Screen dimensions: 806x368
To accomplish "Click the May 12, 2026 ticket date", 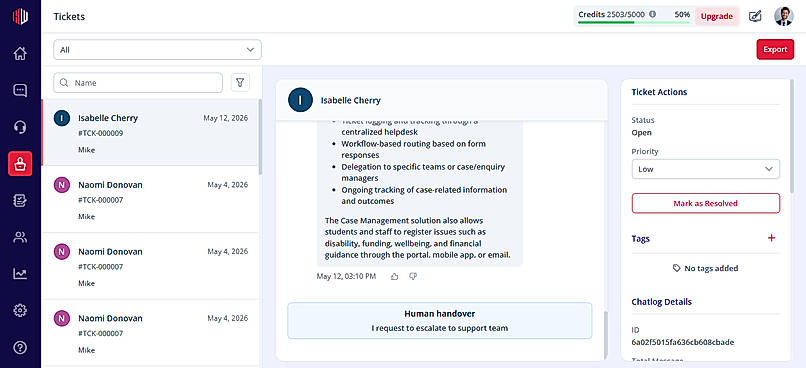I will coord(226,118).
